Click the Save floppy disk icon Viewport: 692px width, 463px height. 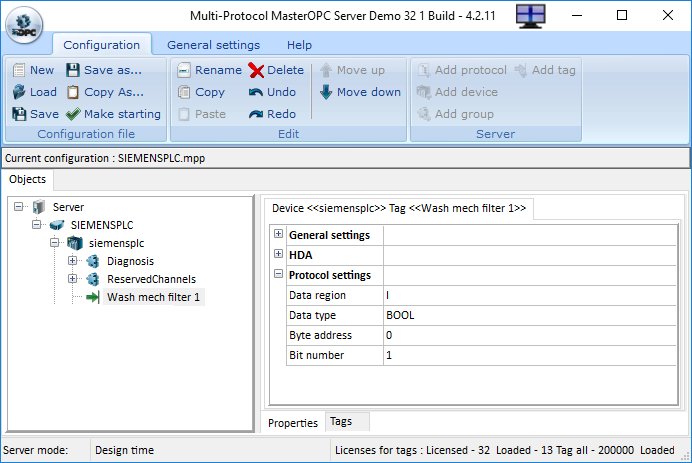[x=19, y=114]
